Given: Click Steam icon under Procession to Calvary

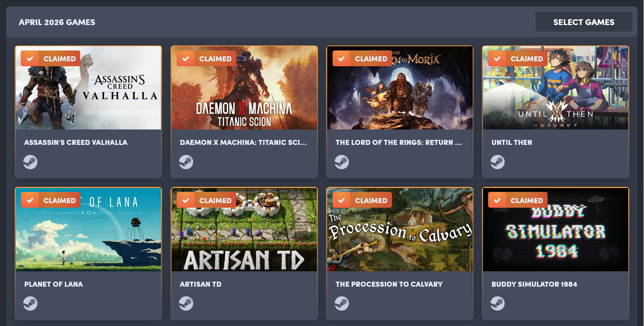Looking at the screenshot, I should [x=342, y=304].
